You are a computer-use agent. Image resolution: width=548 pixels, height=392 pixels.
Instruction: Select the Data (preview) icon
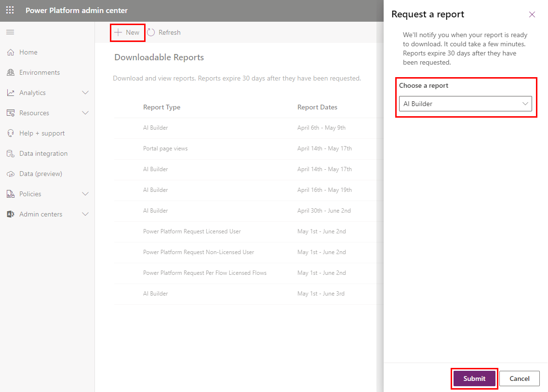(11, 174)
